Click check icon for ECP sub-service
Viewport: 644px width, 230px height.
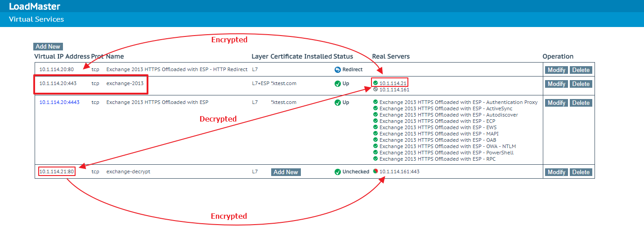376,121
